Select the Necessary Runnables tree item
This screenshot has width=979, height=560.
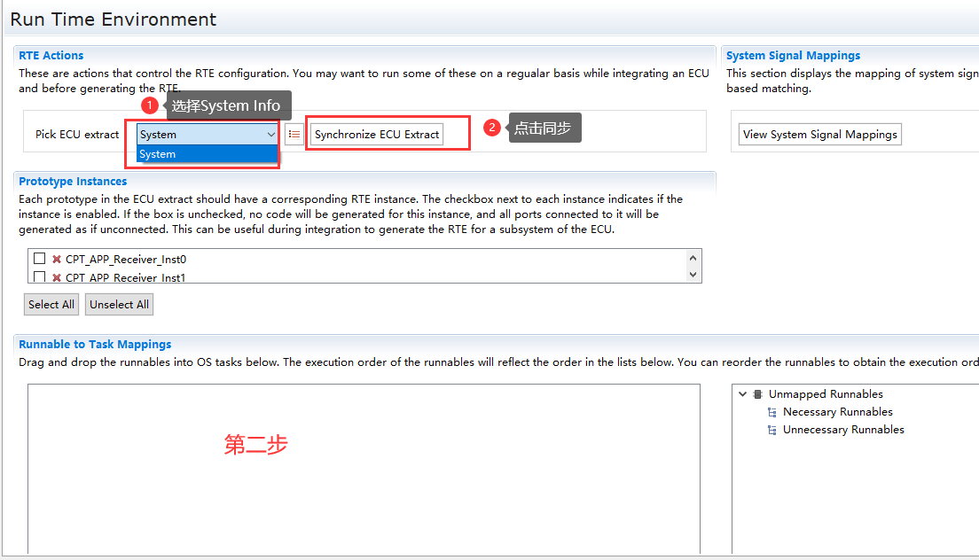[x=837, y=412]
